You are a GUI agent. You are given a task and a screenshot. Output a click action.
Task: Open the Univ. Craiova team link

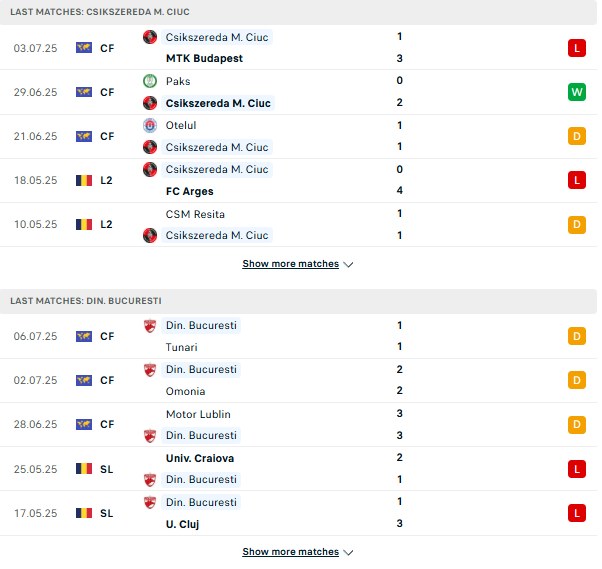[200, 458]
